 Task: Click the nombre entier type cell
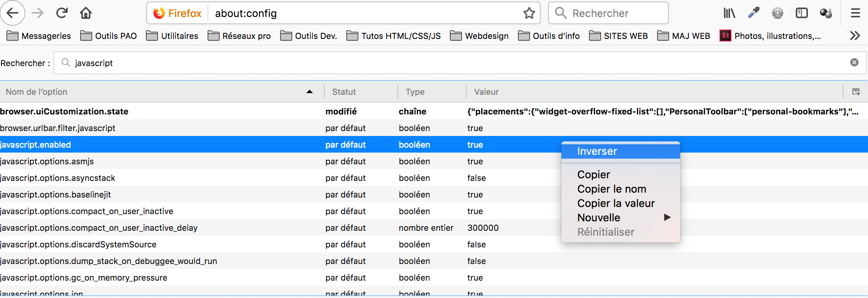click(426, 228)
